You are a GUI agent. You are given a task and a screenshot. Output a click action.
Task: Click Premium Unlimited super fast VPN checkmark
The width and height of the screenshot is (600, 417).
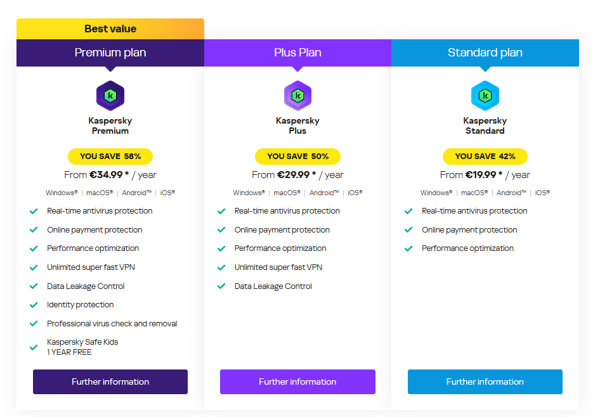(x=34, y=267)
